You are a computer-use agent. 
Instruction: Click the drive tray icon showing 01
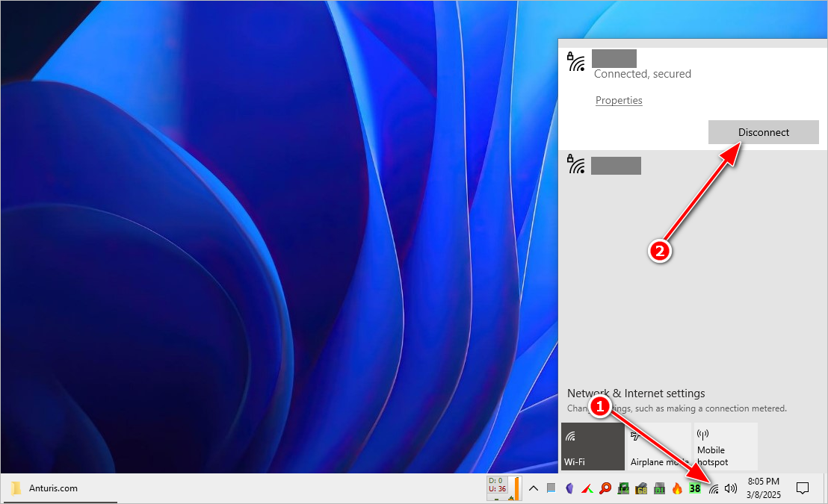point(659,489)
